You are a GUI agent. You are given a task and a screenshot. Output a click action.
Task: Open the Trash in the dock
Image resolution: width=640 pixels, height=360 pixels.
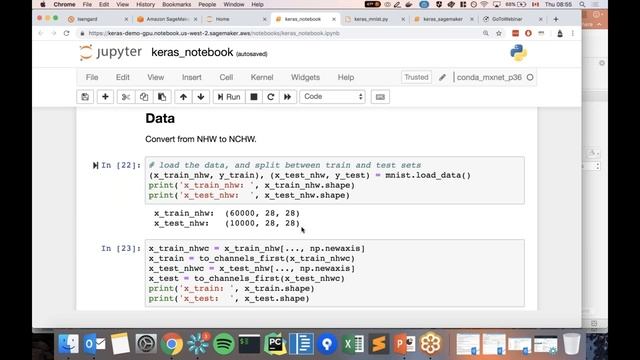571,344
